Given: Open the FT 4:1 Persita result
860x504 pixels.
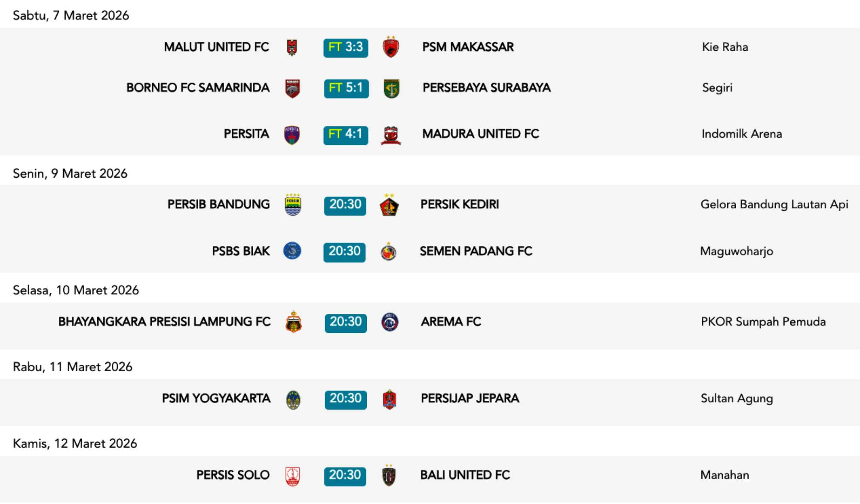Looking at the screenshot, I should pos(346,135).
